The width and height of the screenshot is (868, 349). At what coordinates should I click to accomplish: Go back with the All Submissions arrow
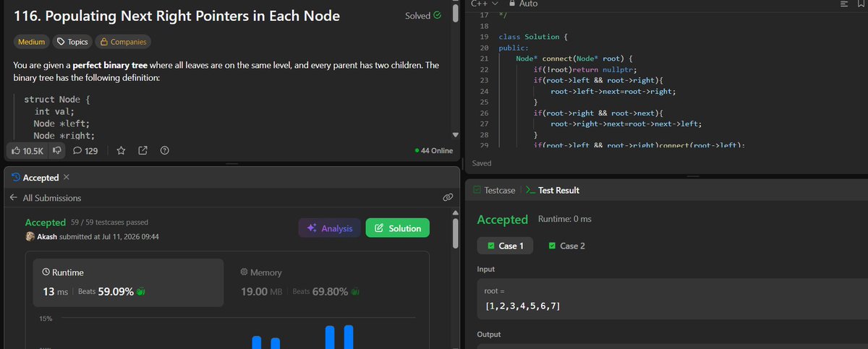coord(13,198)
